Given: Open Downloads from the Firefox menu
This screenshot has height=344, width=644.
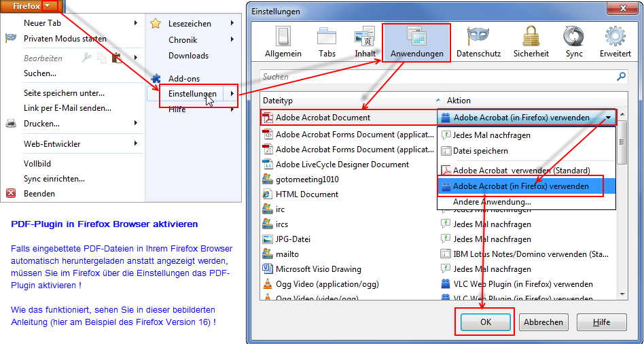Looking at the screenshot, I should click(189, 56).
